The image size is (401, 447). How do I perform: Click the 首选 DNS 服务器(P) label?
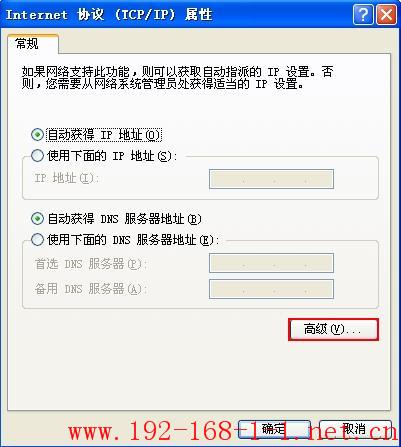pos(91,264)
